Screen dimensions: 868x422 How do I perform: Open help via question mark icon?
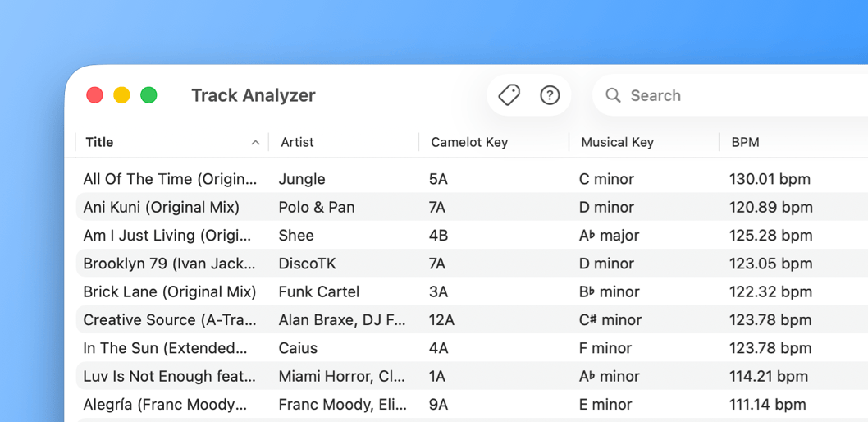[550, 95]
